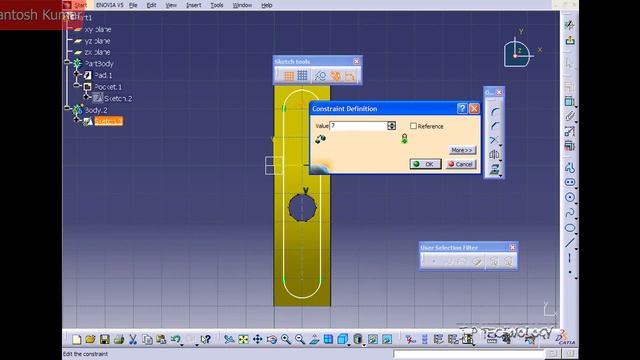The height and width of the screenshot is (360, 640).
Task: Select the Rotate view tool
Action: pyautogui.click(x=271, y=339)
